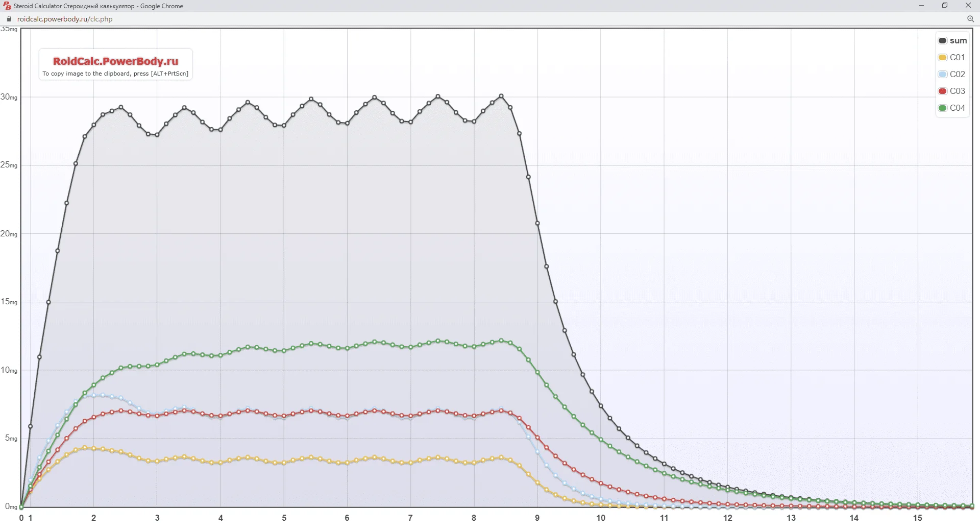
Task: Close the Chrome window
Action: 968,6
